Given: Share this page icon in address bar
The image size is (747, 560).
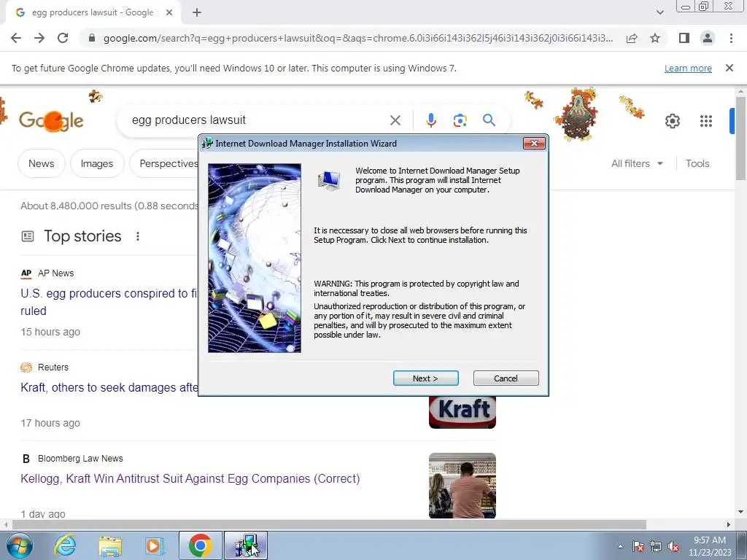Looking at the screenshot, I should pos(632,38).
